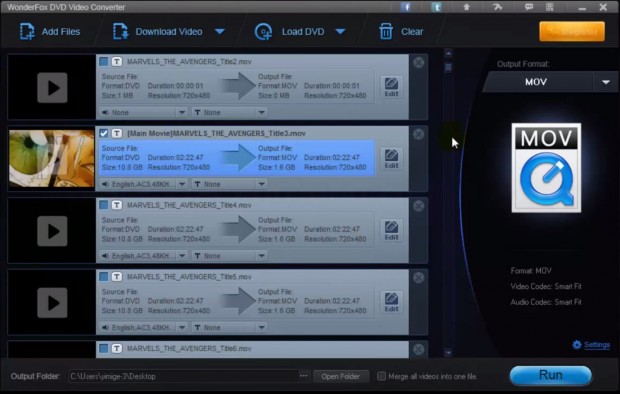The width and height of the screenshot is (620, 394).
Task: Click the Load DVD disc icon
Action: [x=263, y=32]
